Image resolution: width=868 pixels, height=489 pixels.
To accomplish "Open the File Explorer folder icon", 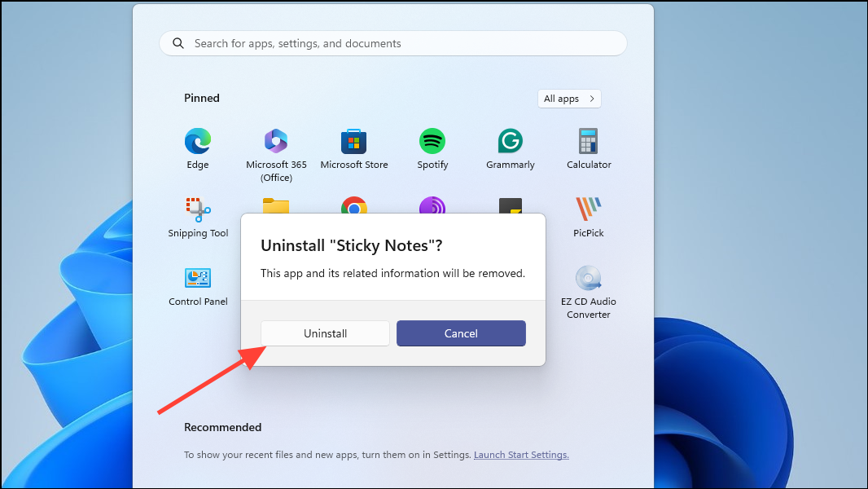I will (x=276, y=205).
